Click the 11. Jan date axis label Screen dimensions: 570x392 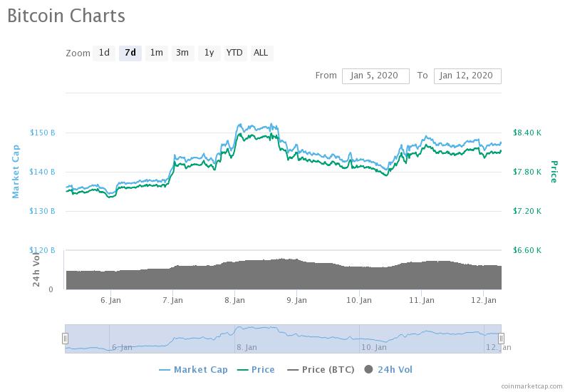tap(421, 300)
